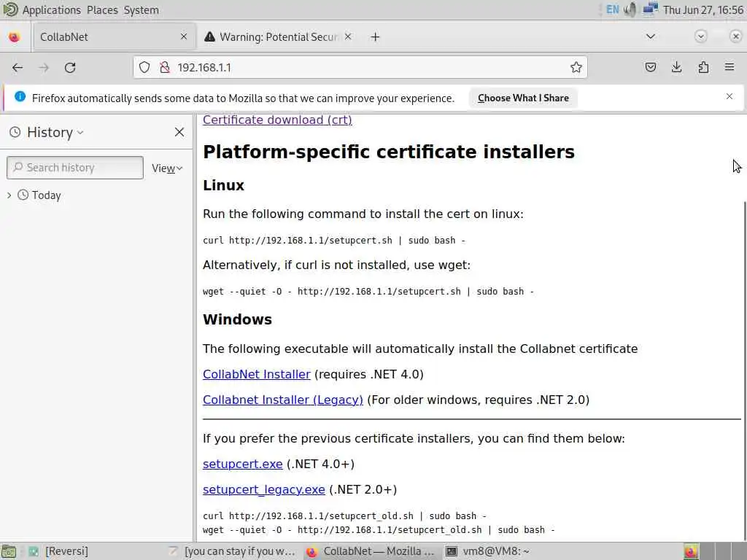
Task: Download setupcert_legacy.exe link
Action: (x=263, y=489)
